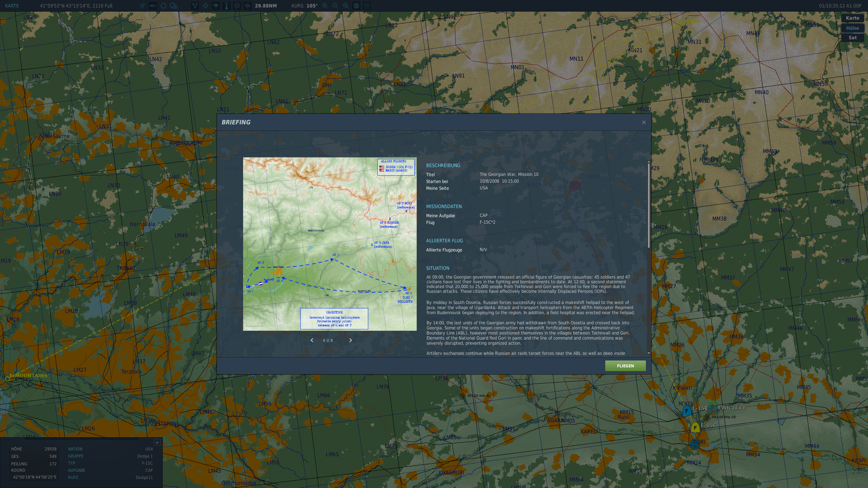Screen dimensions: 868x488
Task: Switch map layer to Sat
Action: click(852, 38)
